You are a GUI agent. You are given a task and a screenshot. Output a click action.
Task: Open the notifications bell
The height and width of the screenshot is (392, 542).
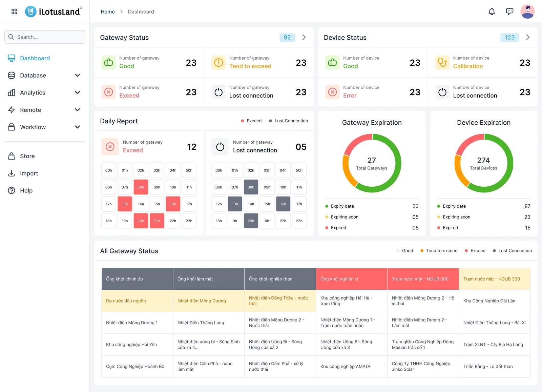click(x=492, y=12)
